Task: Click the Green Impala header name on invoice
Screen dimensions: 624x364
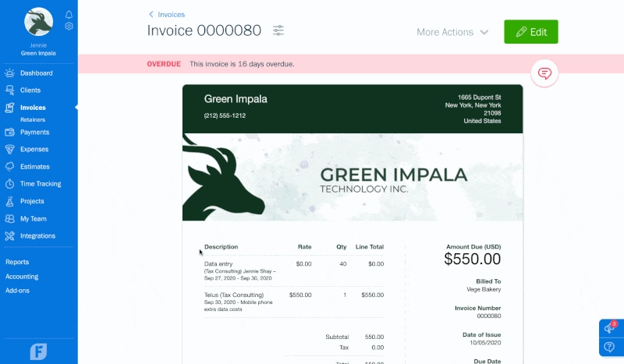Action: pos(236,99)
